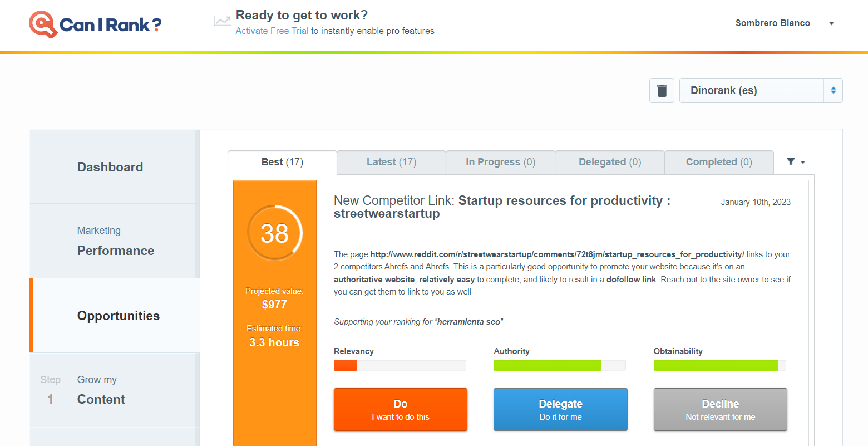Click the Authority label

(511, 351)
